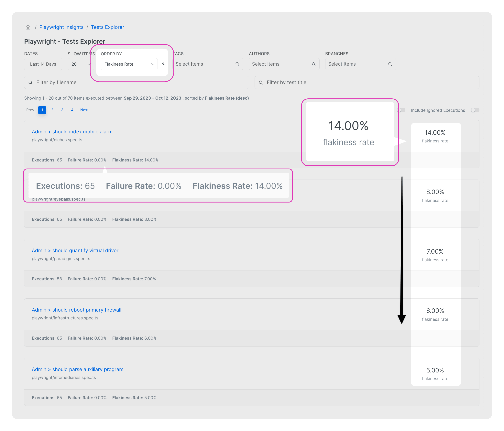
Task: Go to pagination page 3
Action: 62,110
